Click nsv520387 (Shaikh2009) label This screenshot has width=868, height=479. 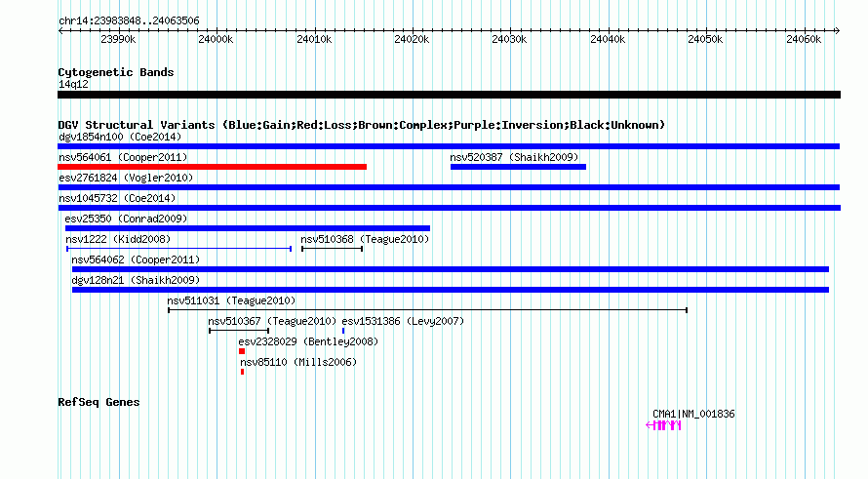514,157
